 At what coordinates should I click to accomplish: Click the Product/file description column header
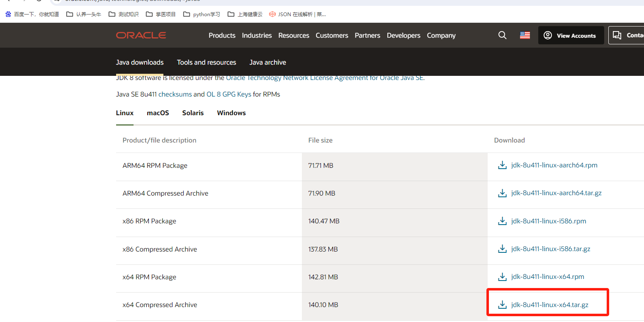tap(160, 140)
